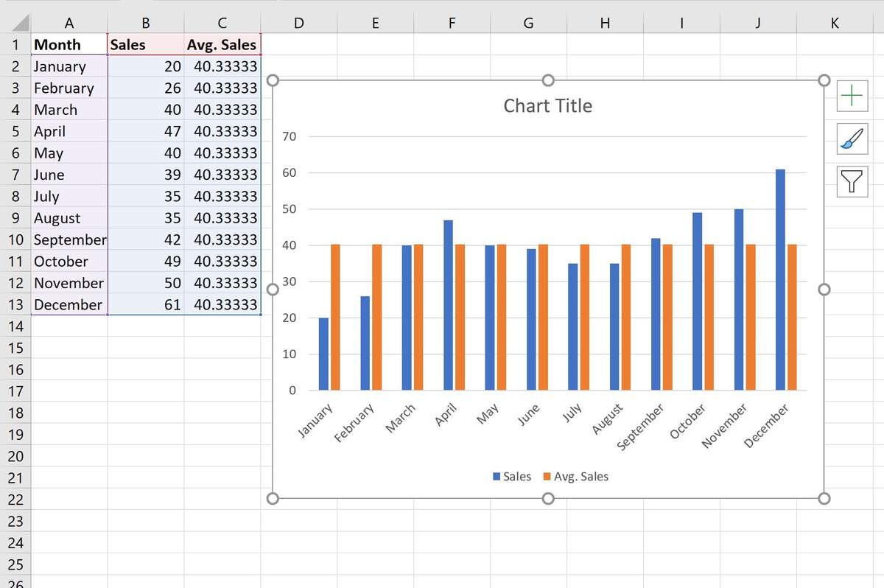Image resolution: width=884 pixels, height=588 pixels.
Task: Click sales value 49 cell
Action: tap(146, 262)
